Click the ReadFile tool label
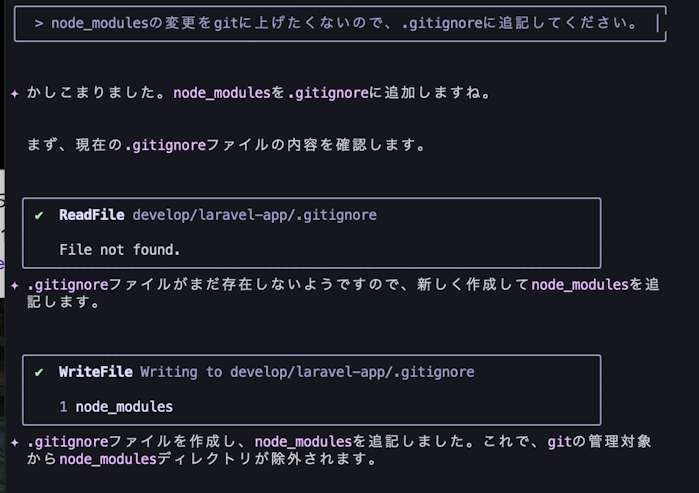This screenshot has width=699, height=493. click(92, 215)
